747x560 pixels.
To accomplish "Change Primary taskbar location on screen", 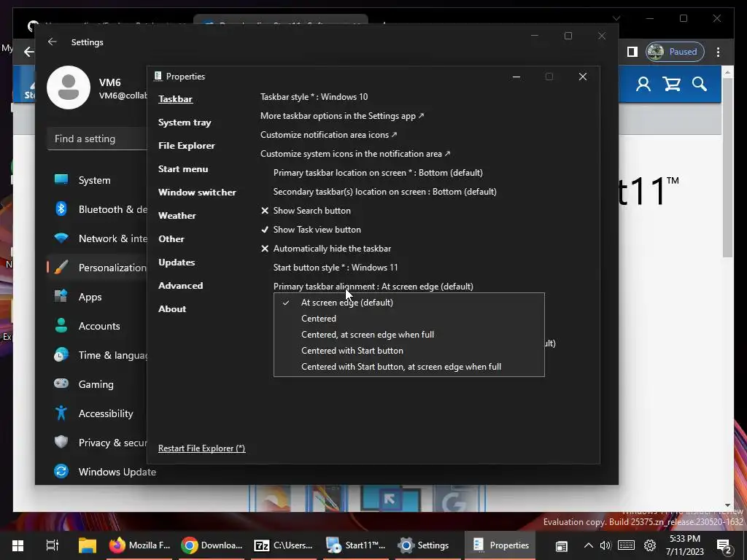I will coord(378,173).
